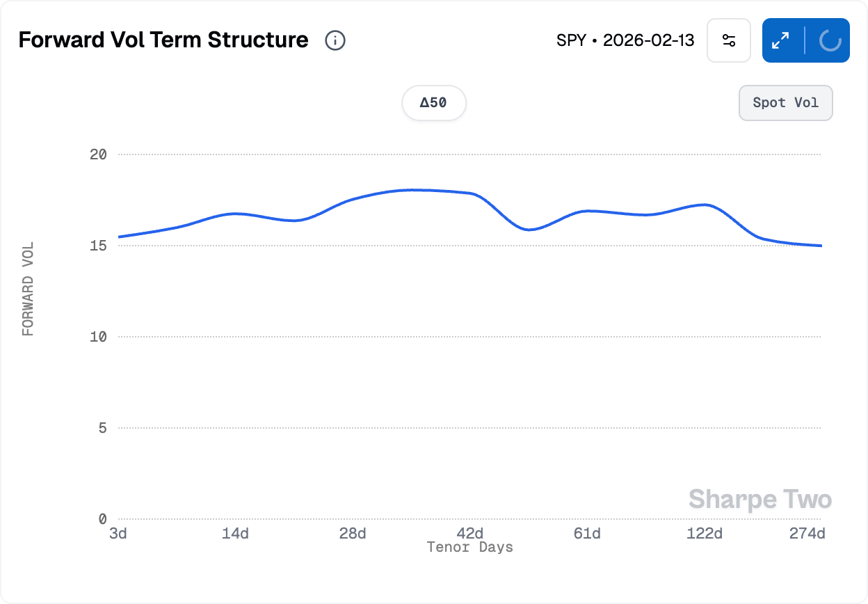
Task: Click the SPY • 2026-02-13 label
Action: coord(625,40)
